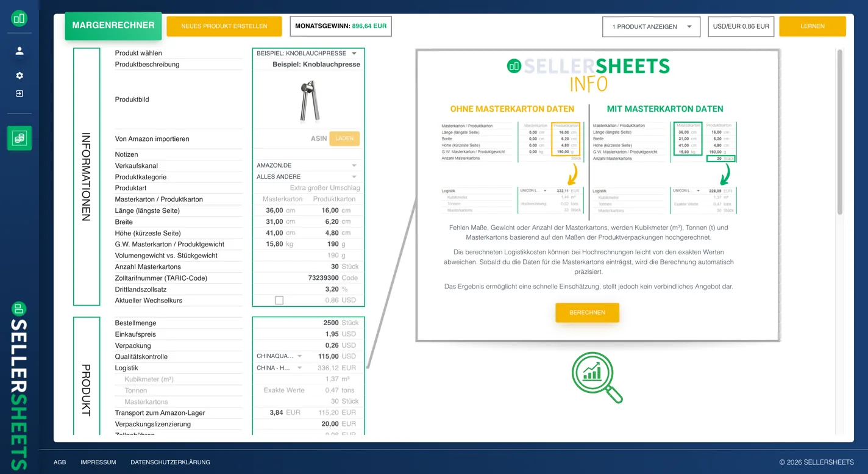
Task: Click the garlic press product image
Action: 310,100
